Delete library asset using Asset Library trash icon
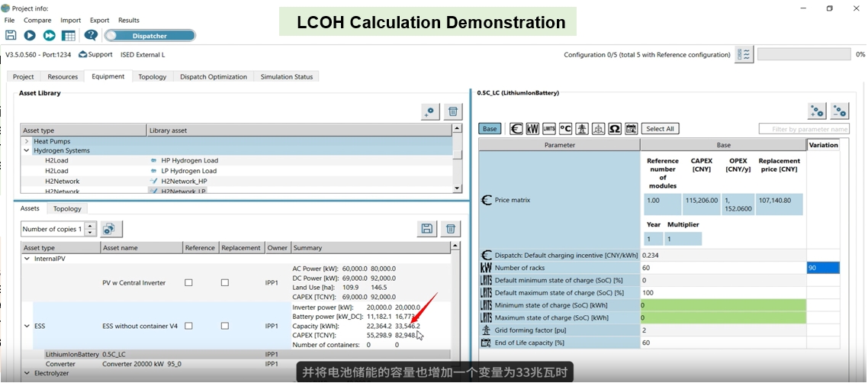Image resolution: width=868 pixels, height=383 pixels. pyautogui.click(x=453, y=112)
